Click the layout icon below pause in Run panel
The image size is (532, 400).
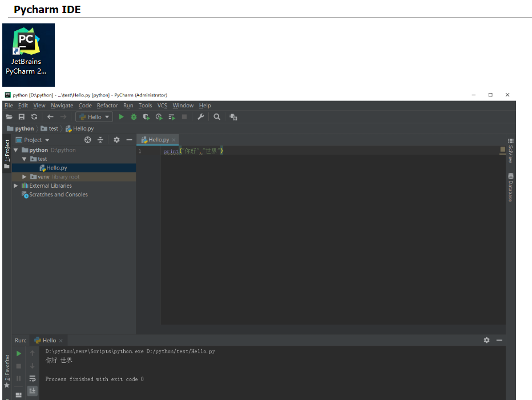coord(19,395)
